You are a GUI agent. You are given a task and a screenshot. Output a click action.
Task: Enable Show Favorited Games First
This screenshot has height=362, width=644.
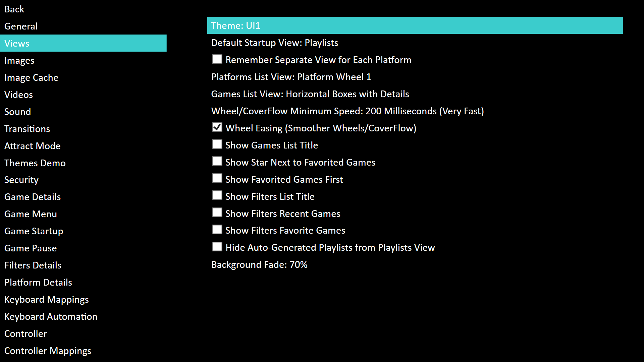[217, 179]
